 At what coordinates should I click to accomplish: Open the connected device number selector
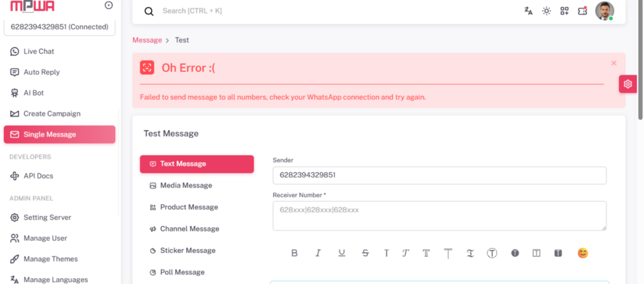coord(59,27)
